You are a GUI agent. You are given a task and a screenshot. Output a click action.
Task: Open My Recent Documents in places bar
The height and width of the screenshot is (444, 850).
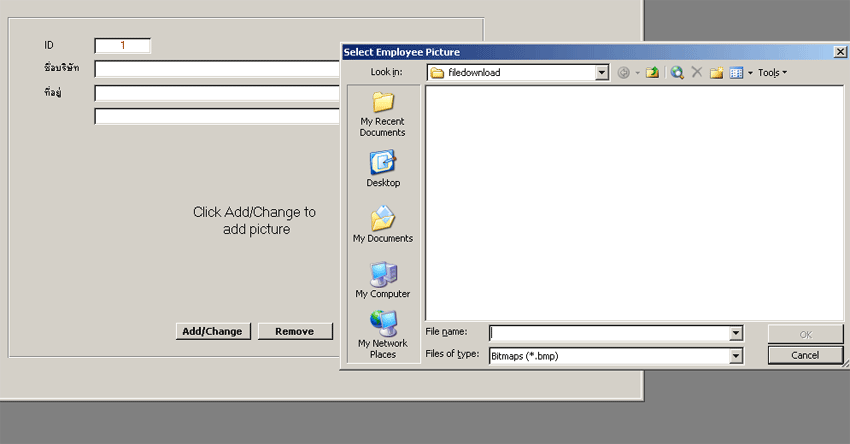tap(382, 113)
